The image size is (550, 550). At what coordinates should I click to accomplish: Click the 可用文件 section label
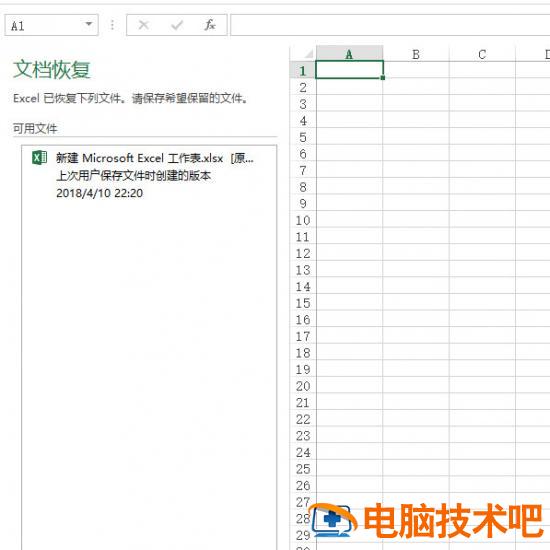(x=35, y=128)
